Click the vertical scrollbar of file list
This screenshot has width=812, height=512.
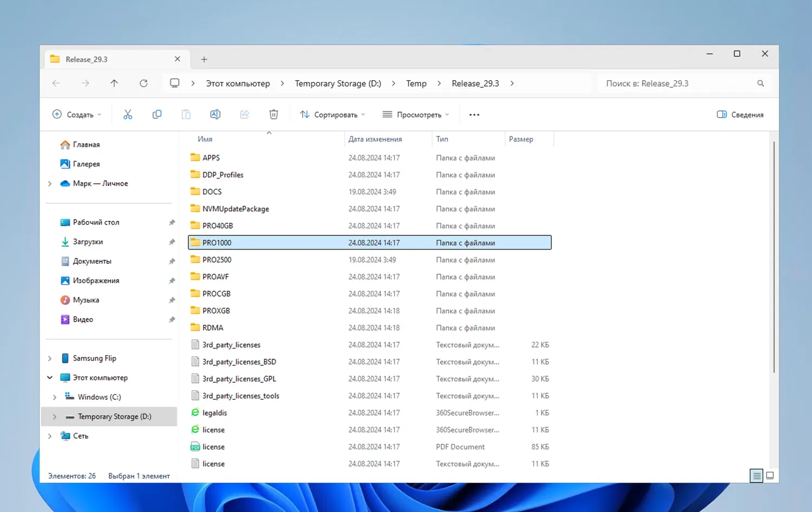click(x=774, y=257)
